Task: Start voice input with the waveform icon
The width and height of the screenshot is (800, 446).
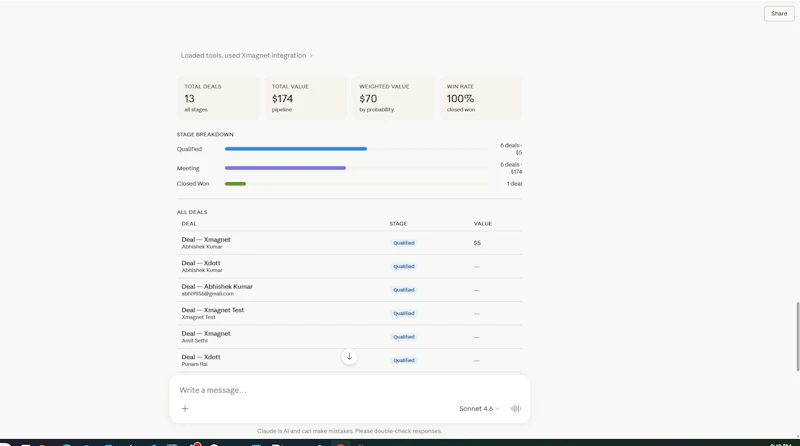Action: point(516,408)
